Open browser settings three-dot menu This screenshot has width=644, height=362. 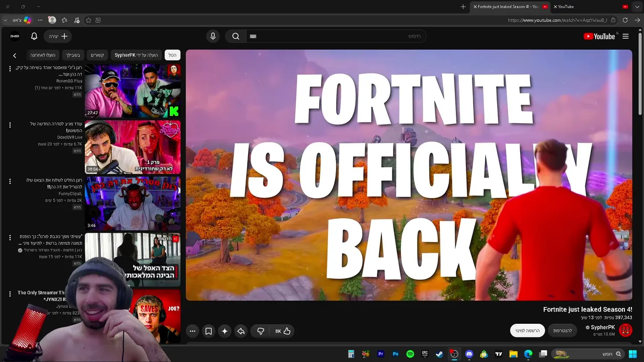40,20
